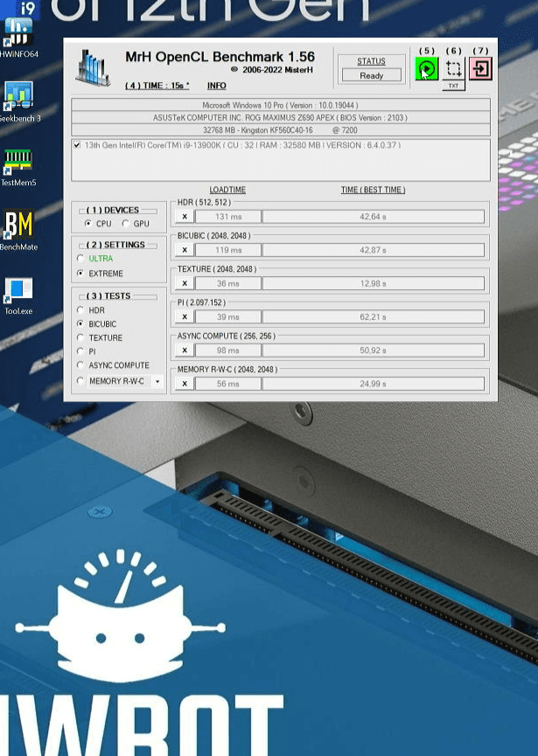Open Tool.exe desktop shortcut
Screen dimensions: 538x756
pyautogui.click(x=18, y=295)
